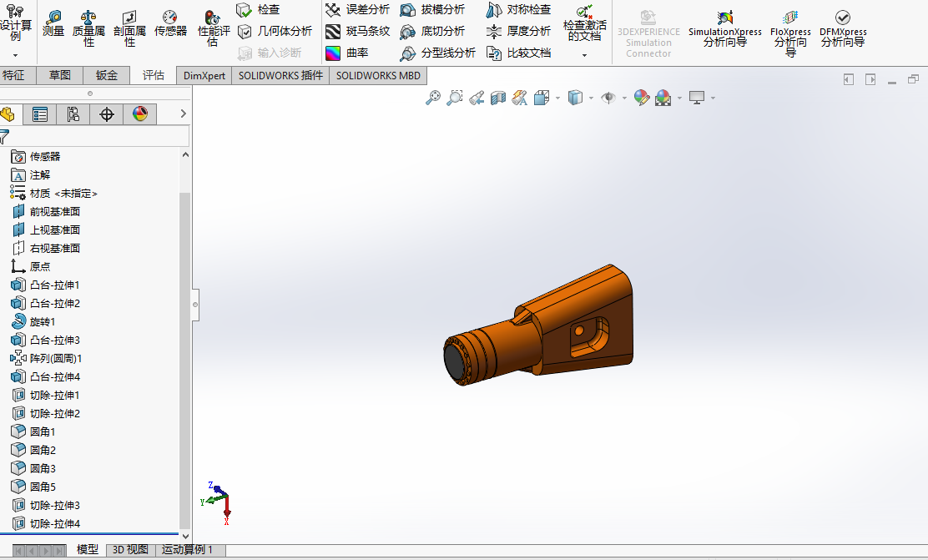Expand the 设计算例 dropdown arrow
Image resolution: width=928 pixels, height=560 pixels.
point(15,56)
